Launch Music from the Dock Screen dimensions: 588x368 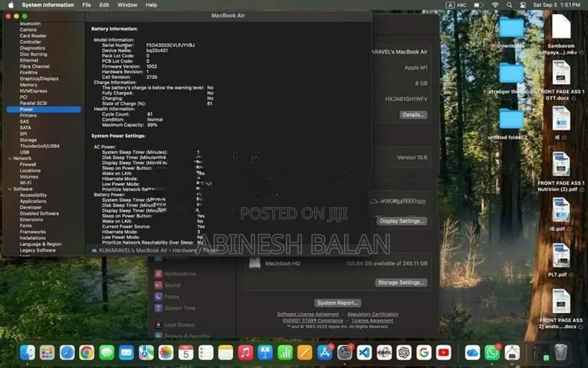tap(245, 353)
